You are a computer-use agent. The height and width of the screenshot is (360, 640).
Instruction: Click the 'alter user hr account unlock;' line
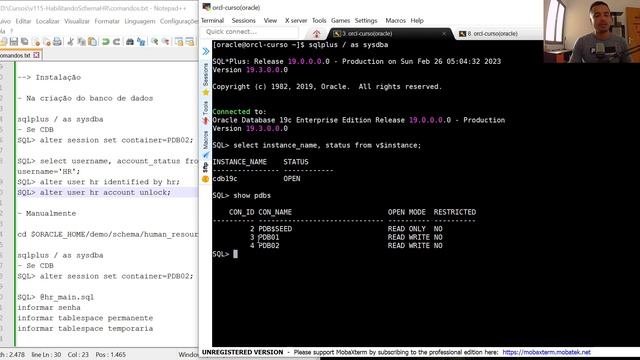click(94, 192)
